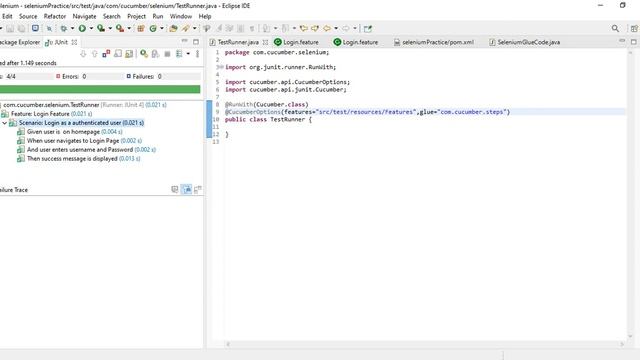Viewport: 640px width, 360px height.
Task: Toggle Filter Stack Trace in Failure Trace
Action: tap(187, 189)
